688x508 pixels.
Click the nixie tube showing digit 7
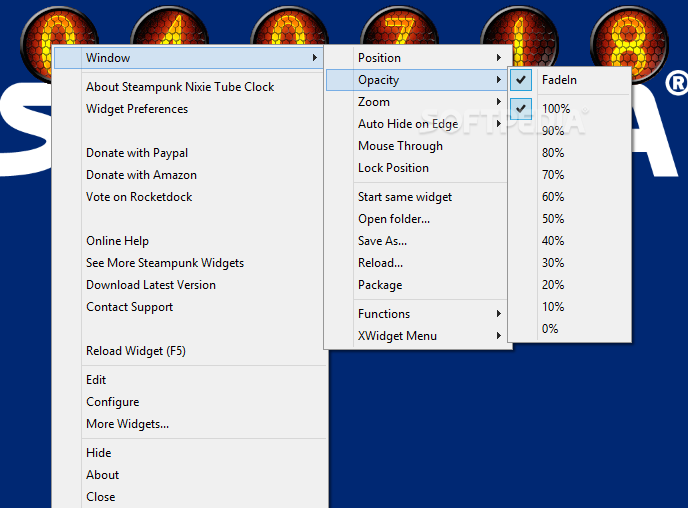(x=400, y=26)
